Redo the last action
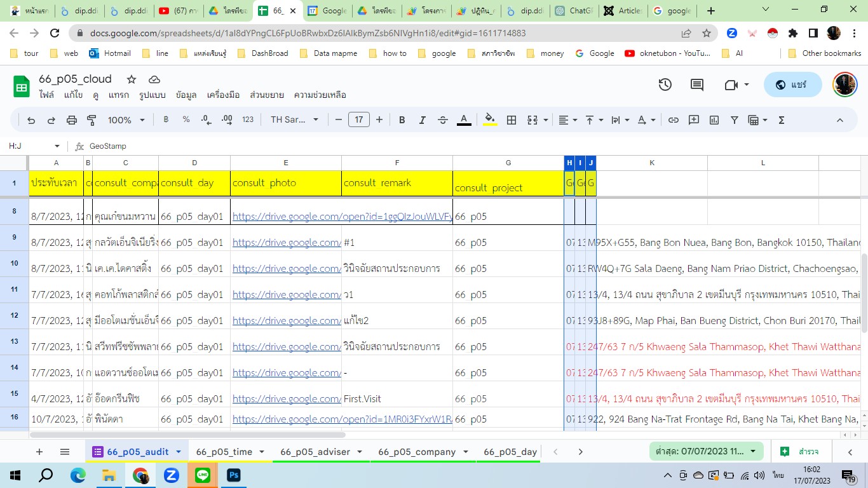Screen dimensions: 868x488 pos(51,120)
